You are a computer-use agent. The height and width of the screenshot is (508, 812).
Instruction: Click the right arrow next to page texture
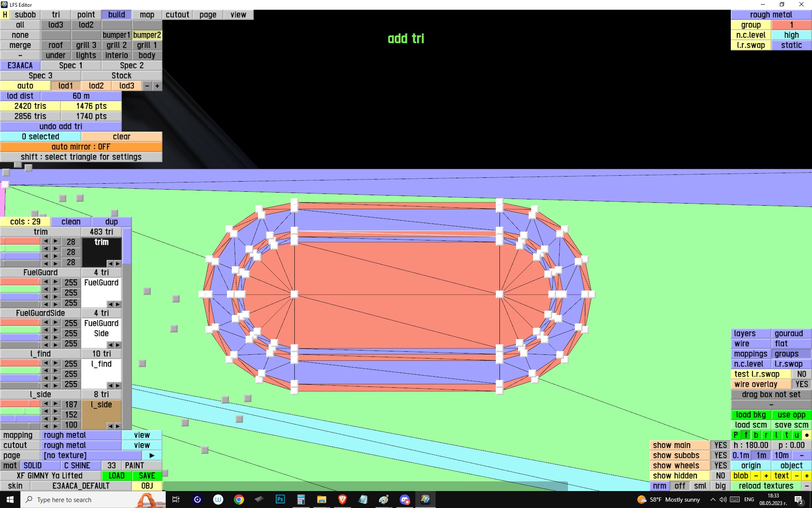pyautogui.click(x=152, y=456)
